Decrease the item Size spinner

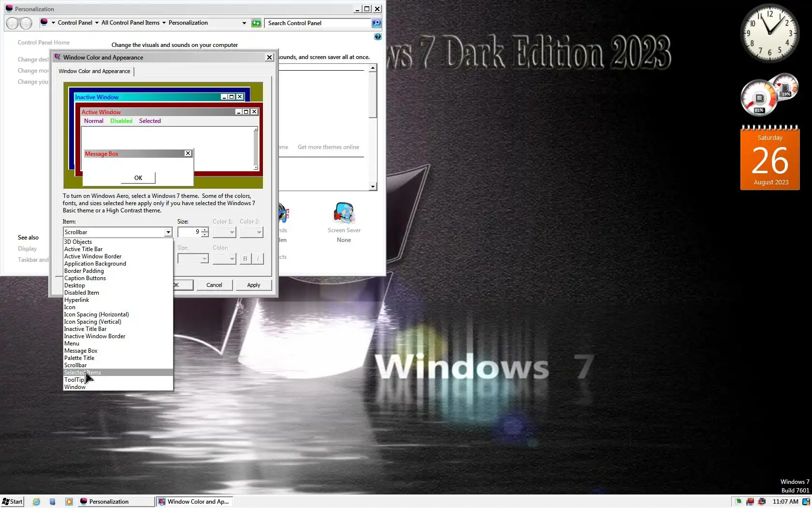click(x=205, y=235)
